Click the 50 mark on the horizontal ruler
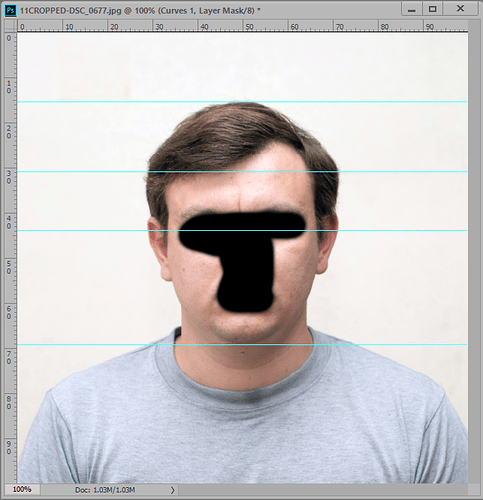 pos(249,27)
